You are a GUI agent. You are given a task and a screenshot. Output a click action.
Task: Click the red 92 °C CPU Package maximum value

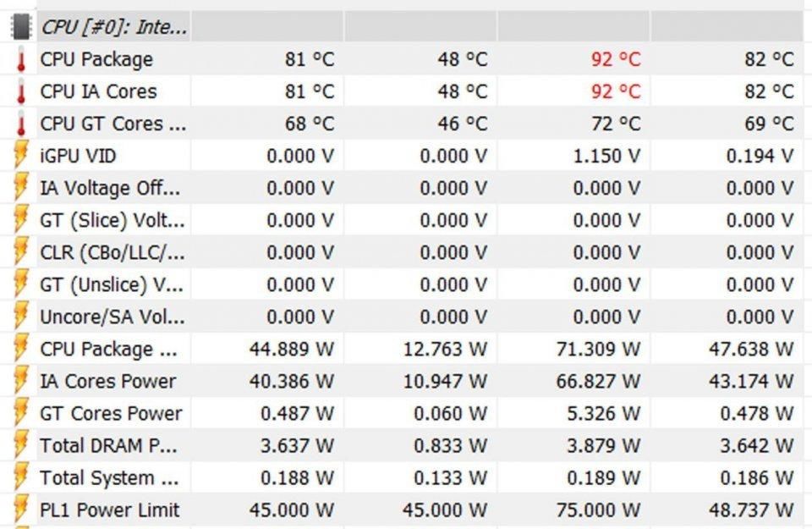click(615, 59)
